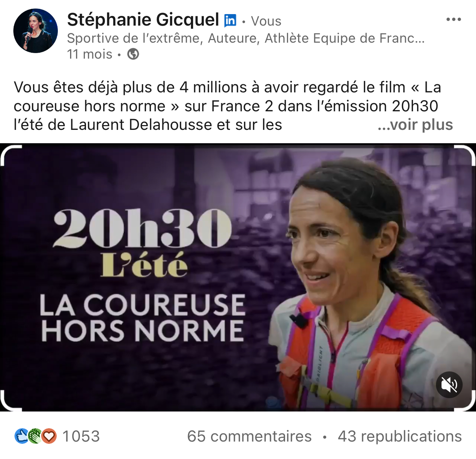476x459 pixels.
Task: Click the globe public visibility icon
Action: pos(133,54)
